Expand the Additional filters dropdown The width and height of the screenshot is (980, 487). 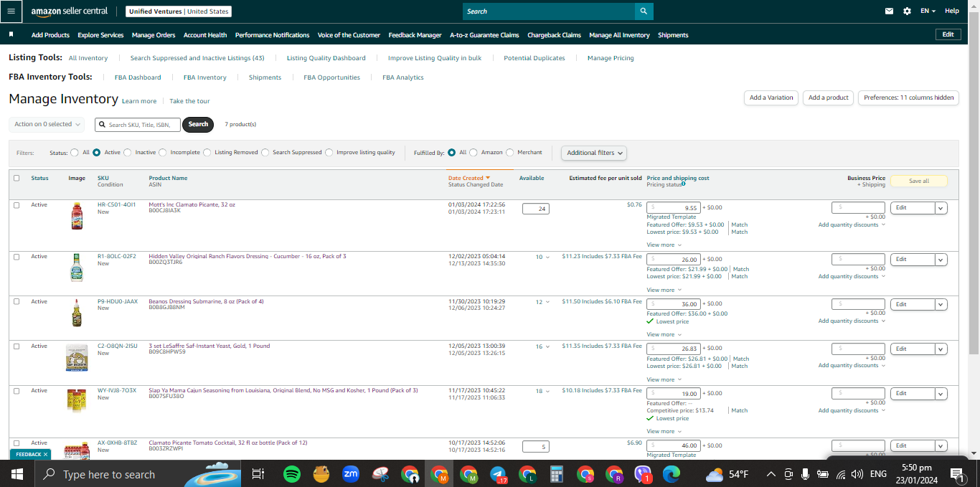tap(594, 153)
